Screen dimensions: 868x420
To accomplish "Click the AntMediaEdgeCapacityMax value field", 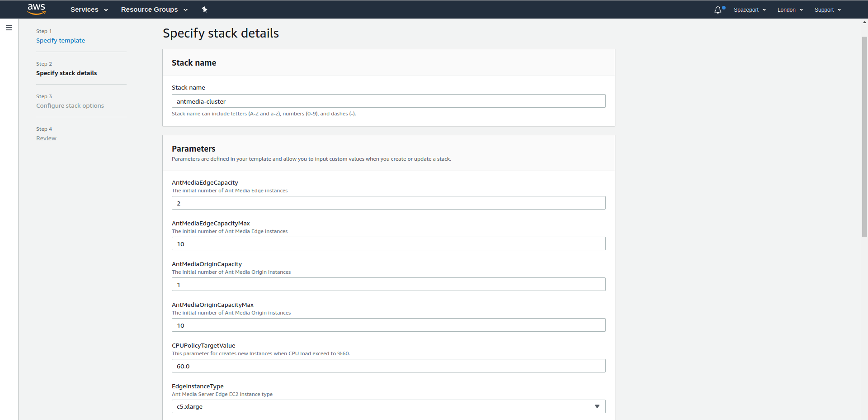I will pos(388,243).
